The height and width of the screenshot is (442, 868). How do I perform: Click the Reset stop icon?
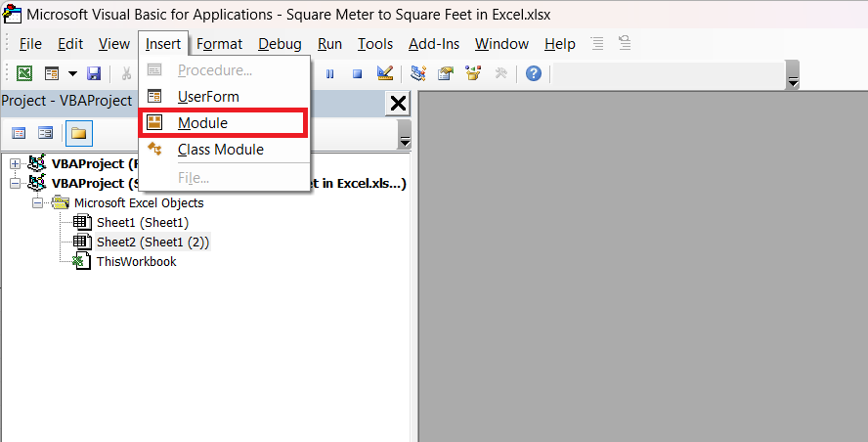pyautogui.click(x=358, y=73)
